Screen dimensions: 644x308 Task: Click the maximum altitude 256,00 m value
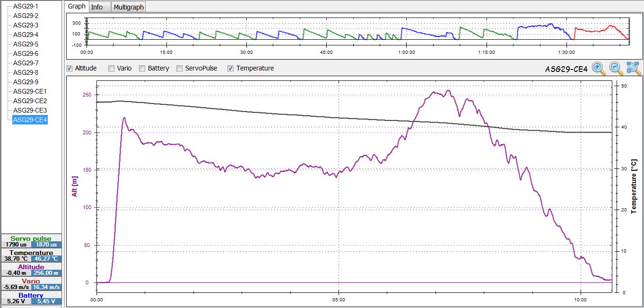click(x=46, y=273)
